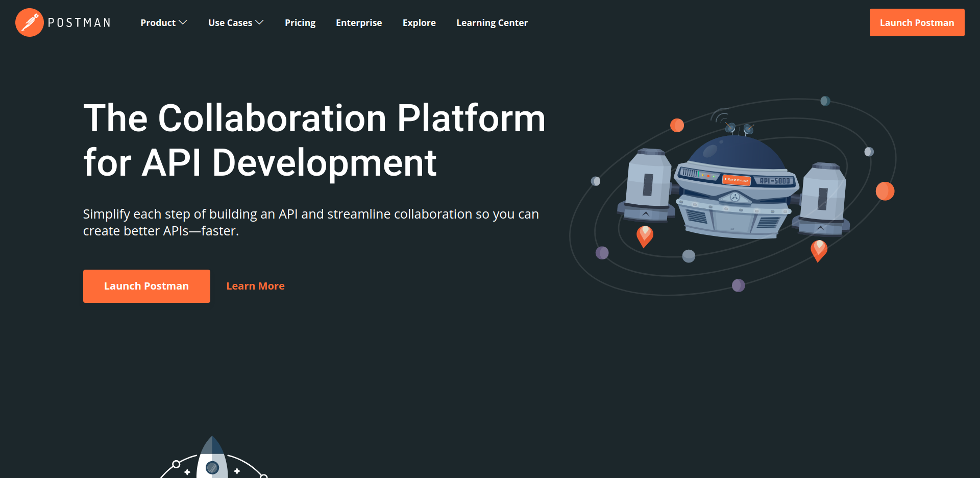Click the chevron arrow next to Product
980x478 pixels.
point(183,22)
